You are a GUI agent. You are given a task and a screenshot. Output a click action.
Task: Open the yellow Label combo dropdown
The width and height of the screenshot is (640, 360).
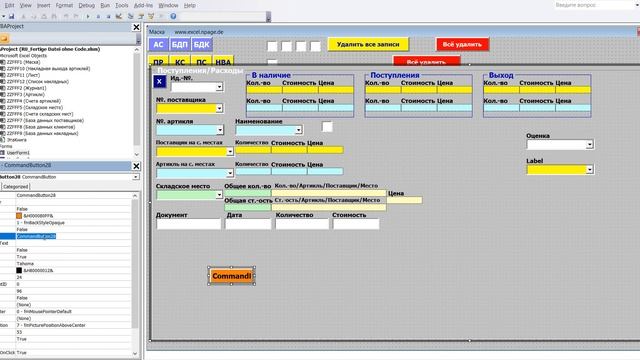(x=589, y=170)
